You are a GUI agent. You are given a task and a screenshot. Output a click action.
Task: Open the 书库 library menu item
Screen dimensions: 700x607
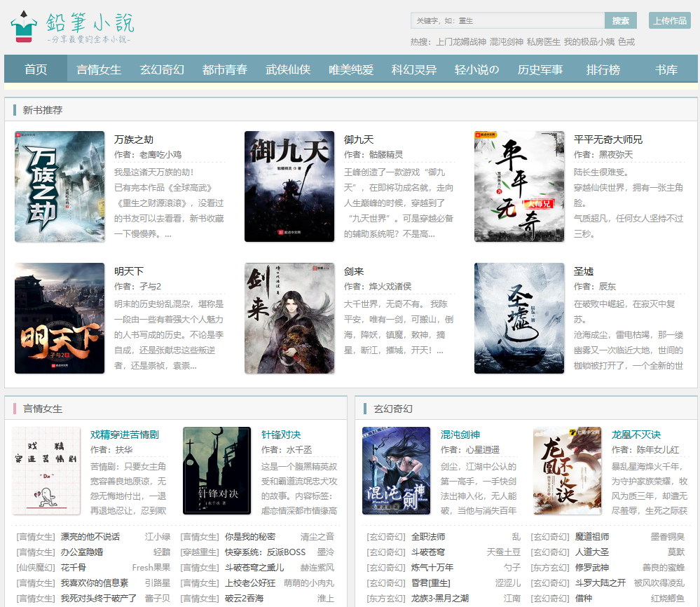click(x=666, y=69)
